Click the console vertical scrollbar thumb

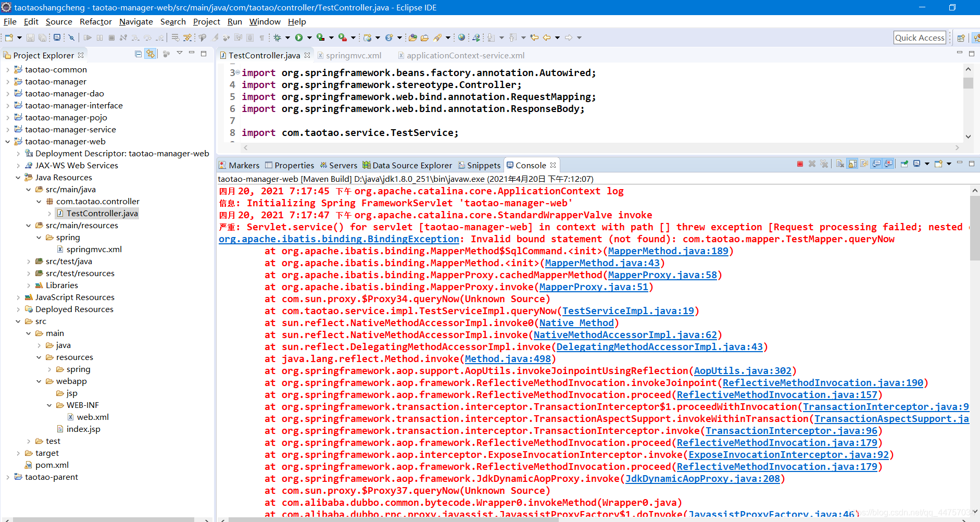click(974, 227)
